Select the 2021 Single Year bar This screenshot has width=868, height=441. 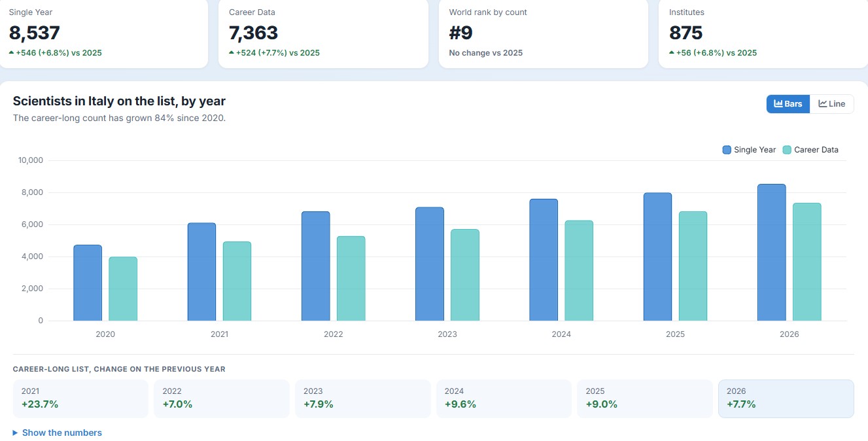point(201,272)
